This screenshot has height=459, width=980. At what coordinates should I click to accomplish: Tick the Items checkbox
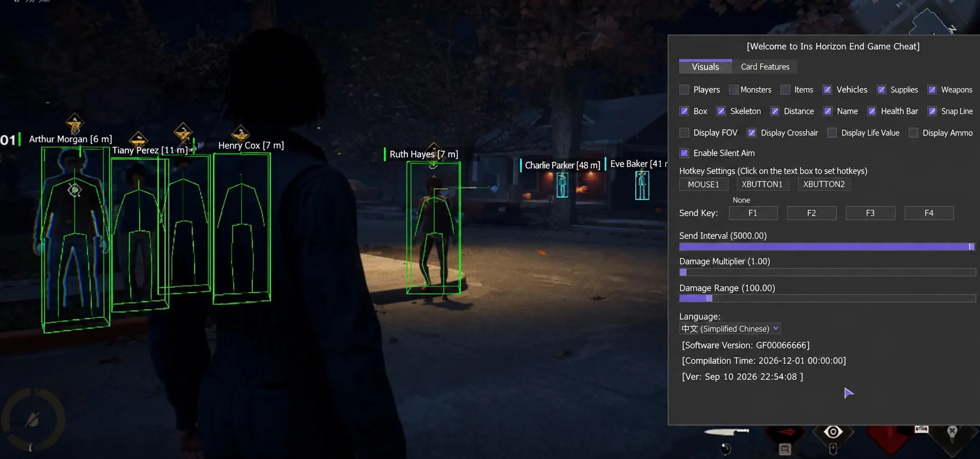[785, 90]
